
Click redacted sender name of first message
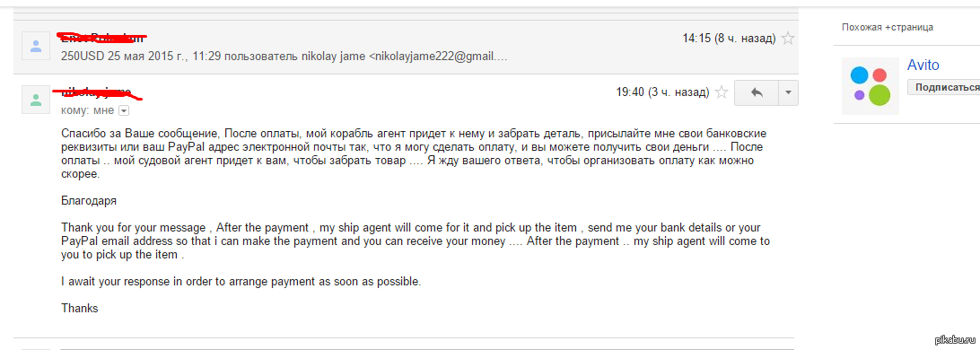coord(103,37)
